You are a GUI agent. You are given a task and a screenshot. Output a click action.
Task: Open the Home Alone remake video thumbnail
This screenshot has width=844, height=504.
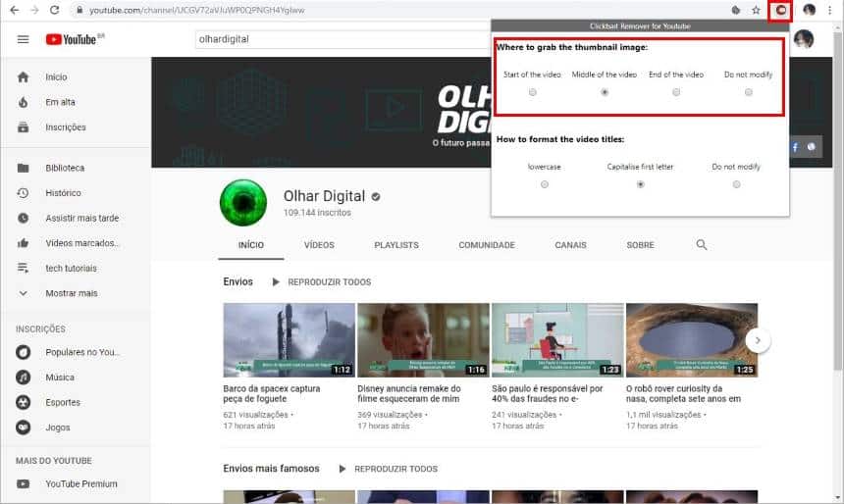coord(423,340)
